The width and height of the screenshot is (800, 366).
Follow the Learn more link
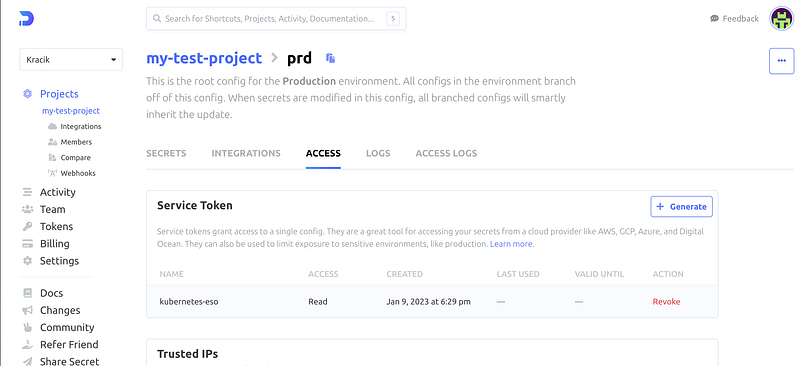(511, 244)
